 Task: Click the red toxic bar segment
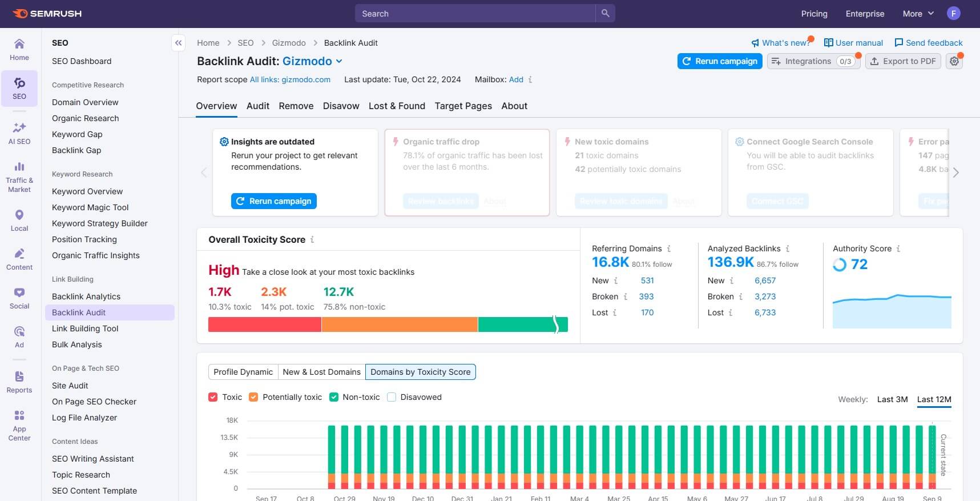[x=265, y=324]
